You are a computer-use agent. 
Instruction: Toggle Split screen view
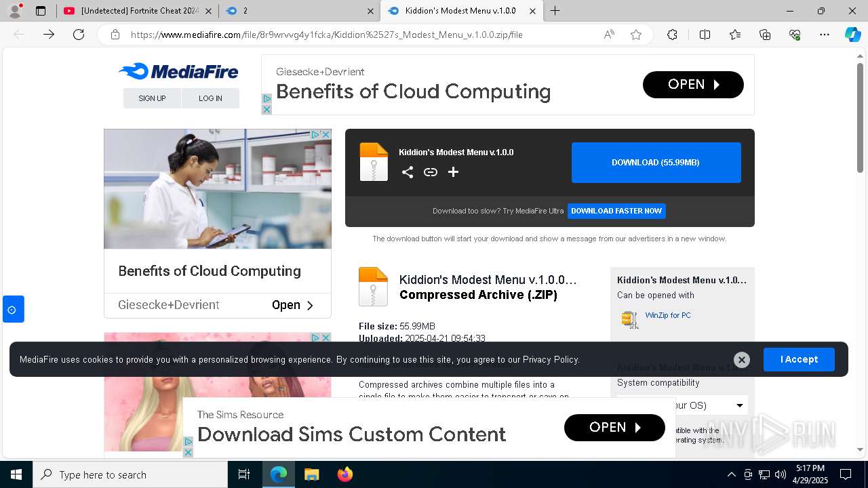tap(705, 35)
